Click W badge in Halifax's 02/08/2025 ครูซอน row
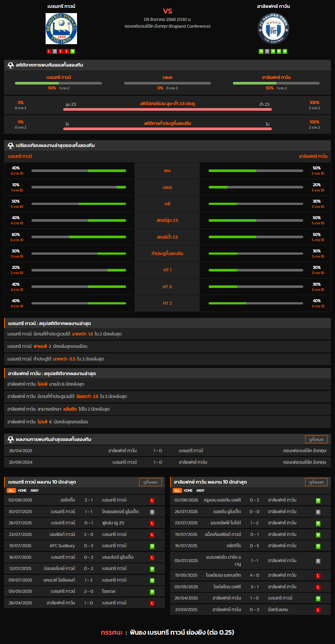 tap(318, 500)
